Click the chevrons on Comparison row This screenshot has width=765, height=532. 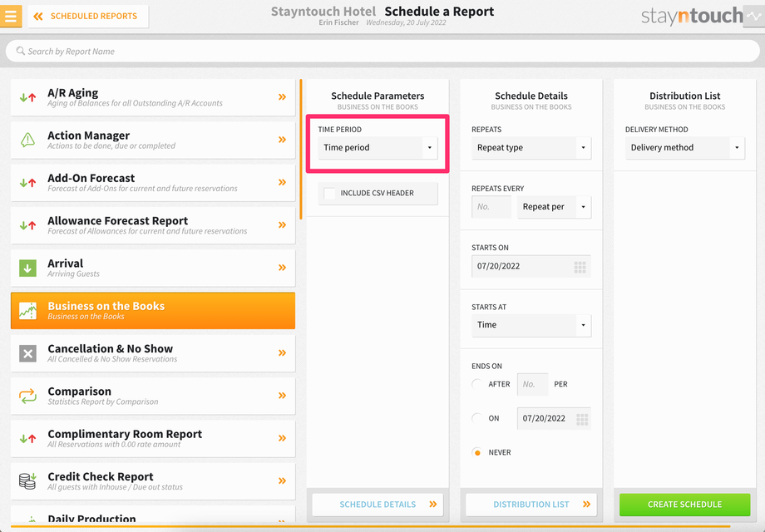coord(282,396)
